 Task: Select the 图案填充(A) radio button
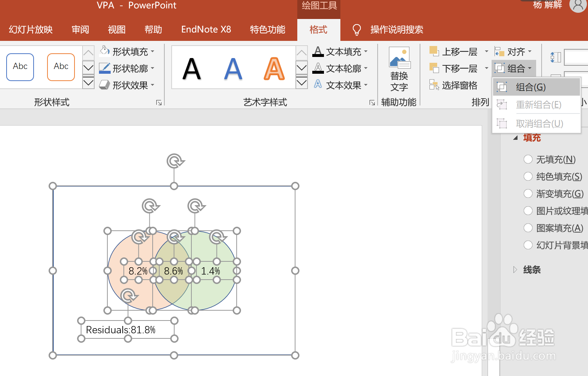click(x=528, y=228)
